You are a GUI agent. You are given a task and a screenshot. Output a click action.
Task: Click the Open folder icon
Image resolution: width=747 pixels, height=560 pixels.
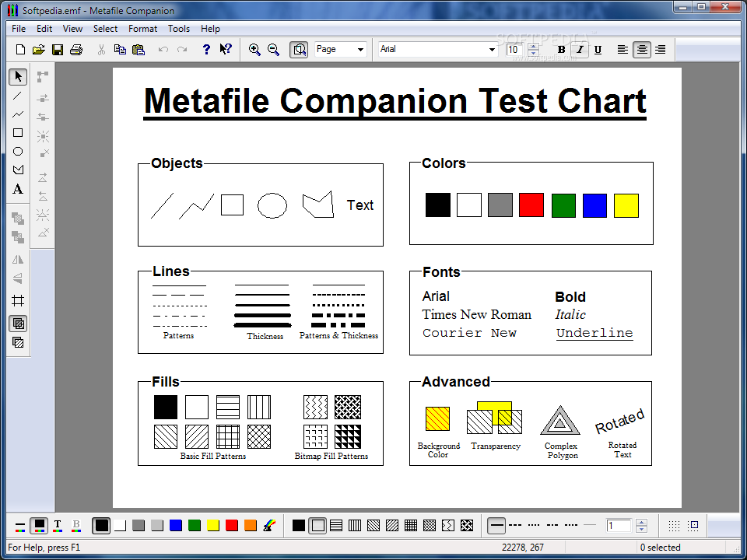(39, 50)
